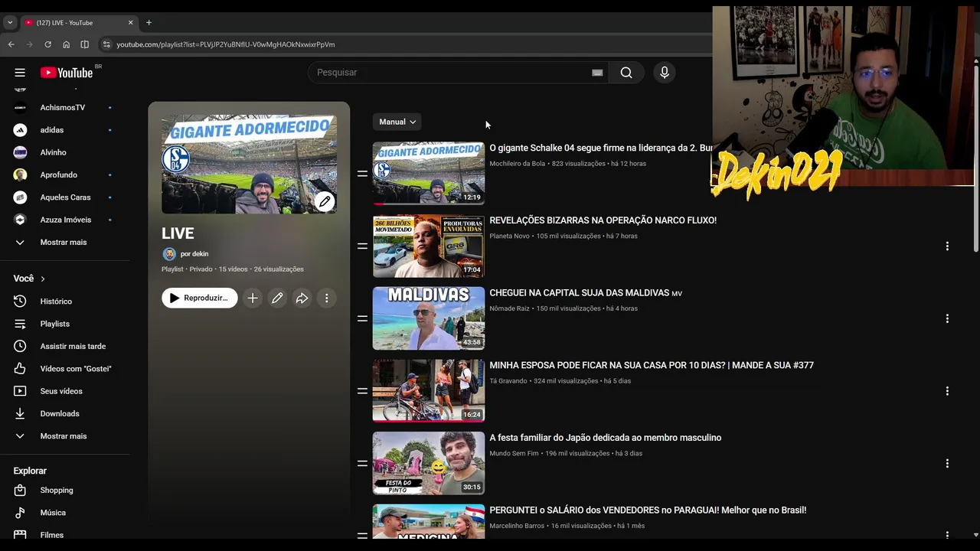Open the site information icon beside the URL
Image resolution: width=980 pixels, height=551 pixels.
pos(106,44)
